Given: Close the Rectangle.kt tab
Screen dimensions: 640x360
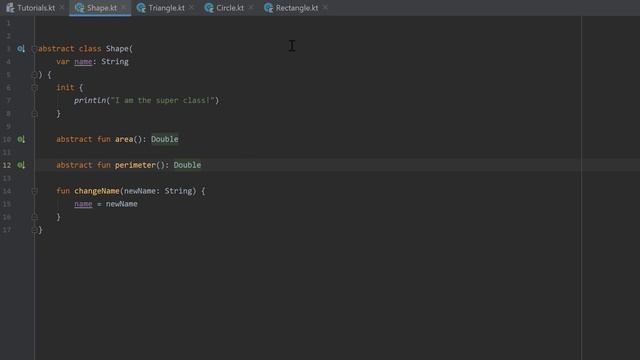Looking at the screenshot, I should (325, 8).
